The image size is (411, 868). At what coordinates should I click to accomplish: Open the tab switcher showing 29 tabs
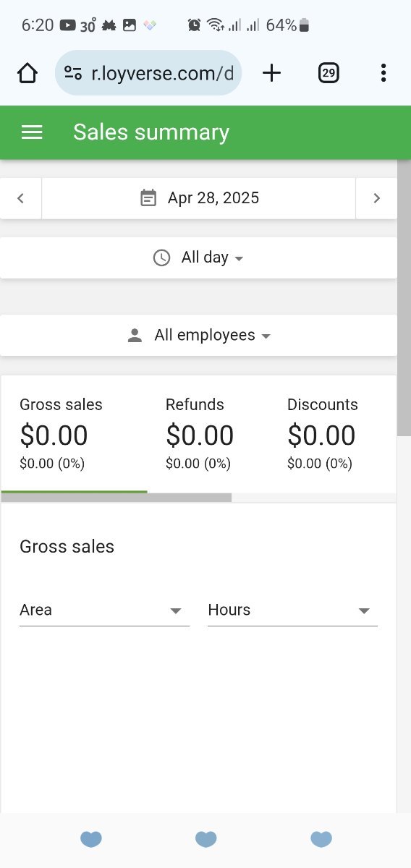pyautogui.click(x=329, y=72)
